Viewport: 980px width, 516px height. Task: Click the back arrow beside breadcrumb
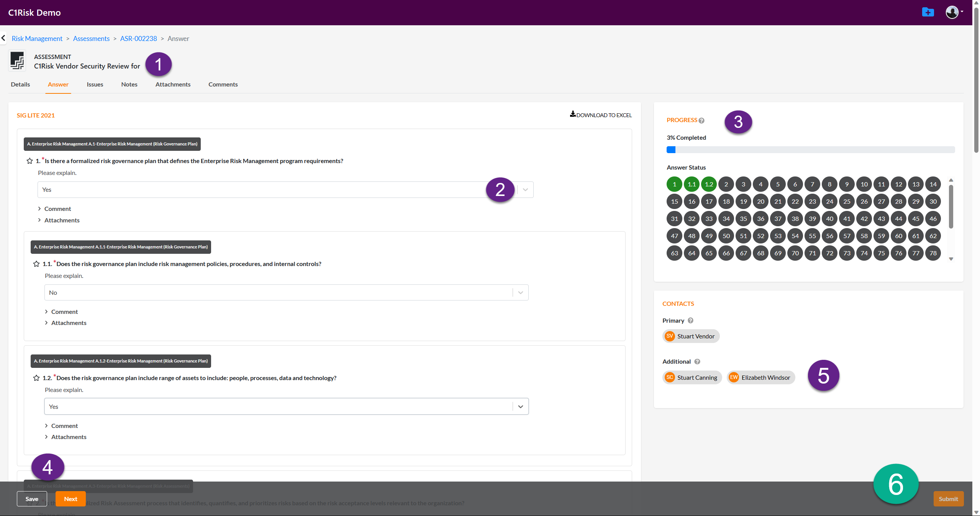tap(3, 38)
